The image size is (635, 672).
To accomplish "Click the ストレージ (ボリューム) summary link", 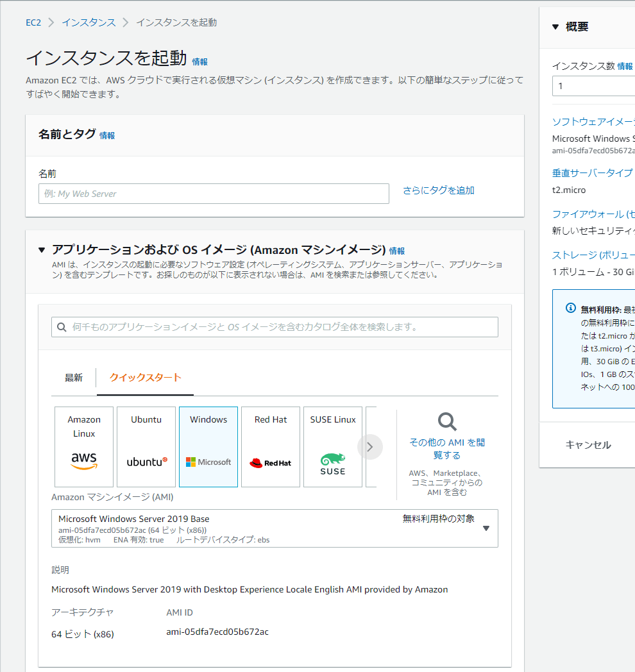I will [593, 255].
